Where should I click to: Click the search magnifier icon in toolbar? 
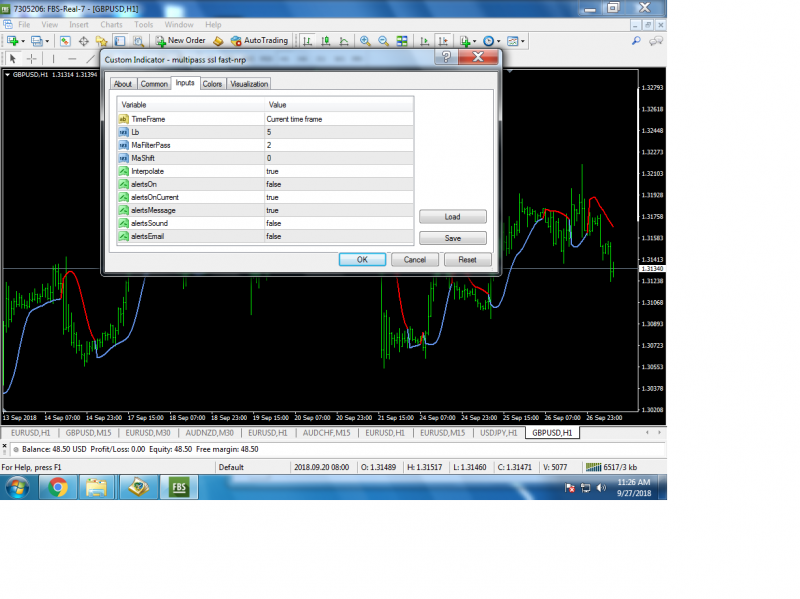point(636,41)
